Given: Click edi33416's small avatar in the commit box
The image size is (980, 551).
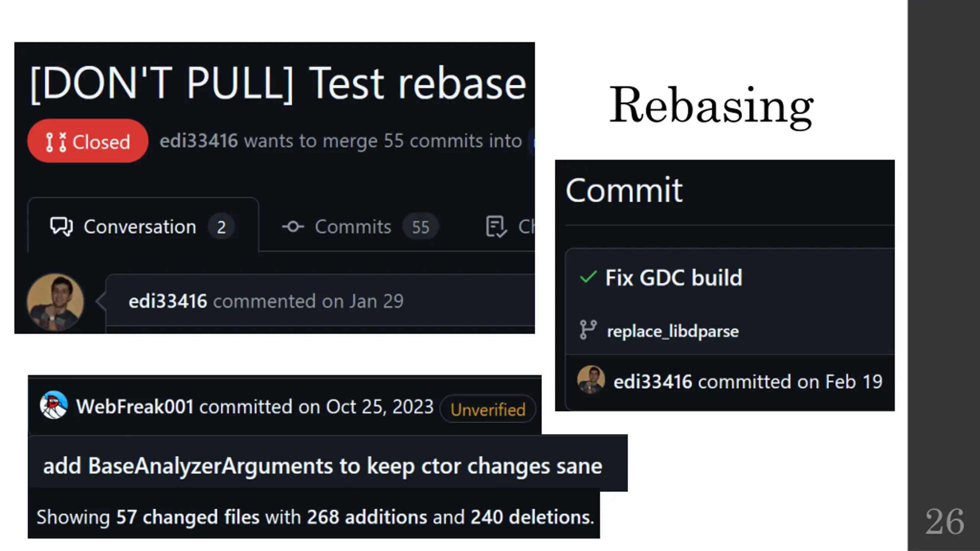Looking at the screenshot, I should pos(591,380).
